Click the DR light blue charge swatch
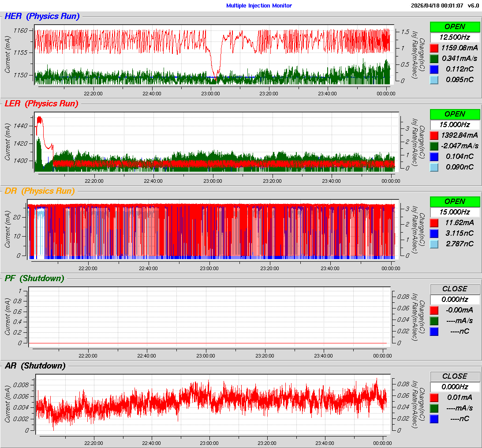 [434, 244]
